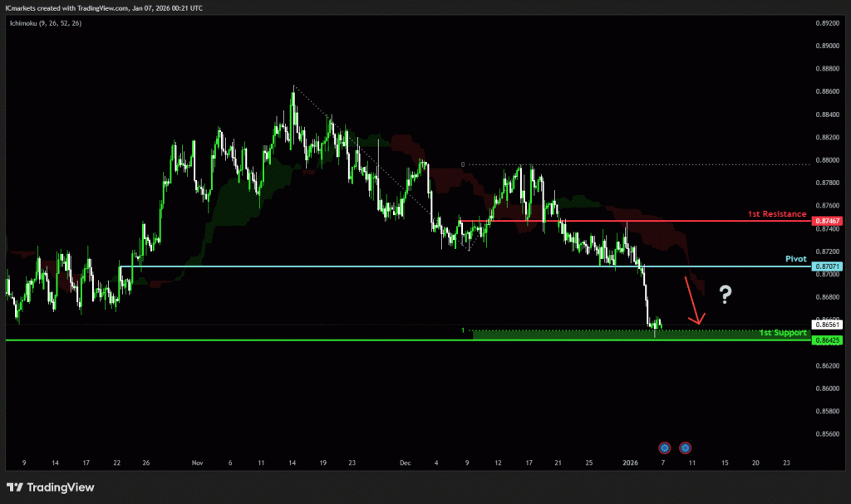Select the Pivot text label
Viewport: 851px width, 504px height.
[x=796, y=259]
